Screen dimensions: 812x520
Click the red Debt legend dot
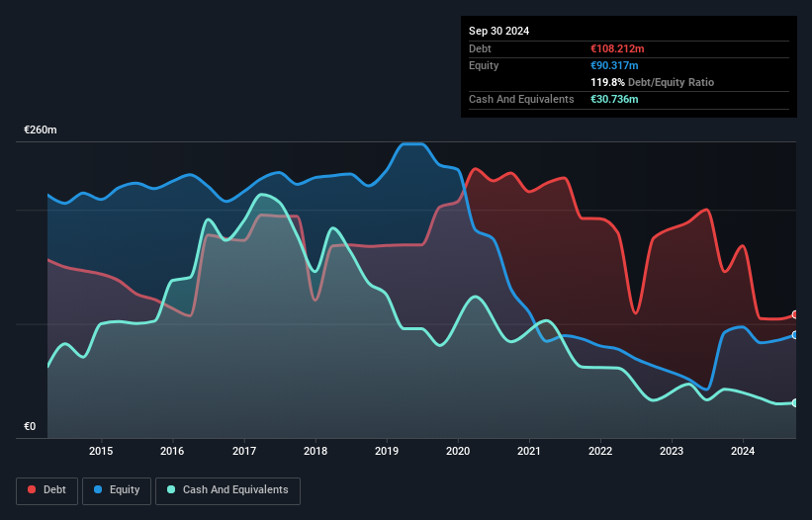click(32, 489)
